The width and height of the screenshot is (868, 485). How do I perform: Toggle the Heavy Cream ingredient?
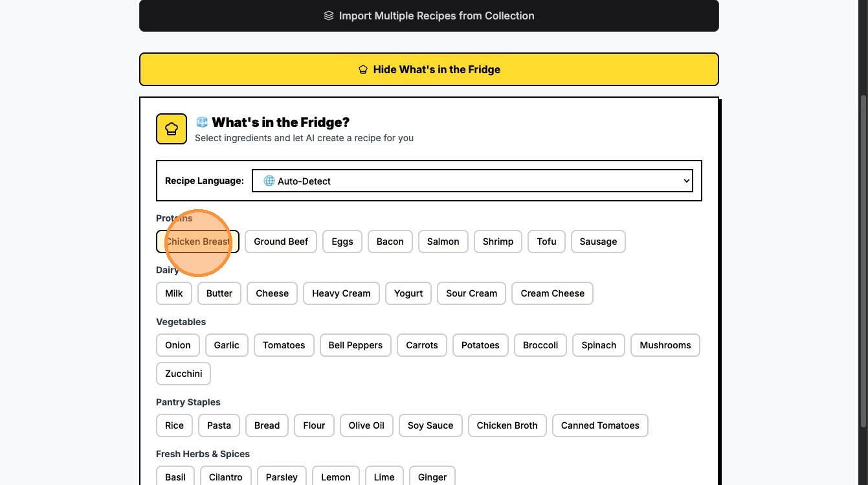[x=341, y=293]
